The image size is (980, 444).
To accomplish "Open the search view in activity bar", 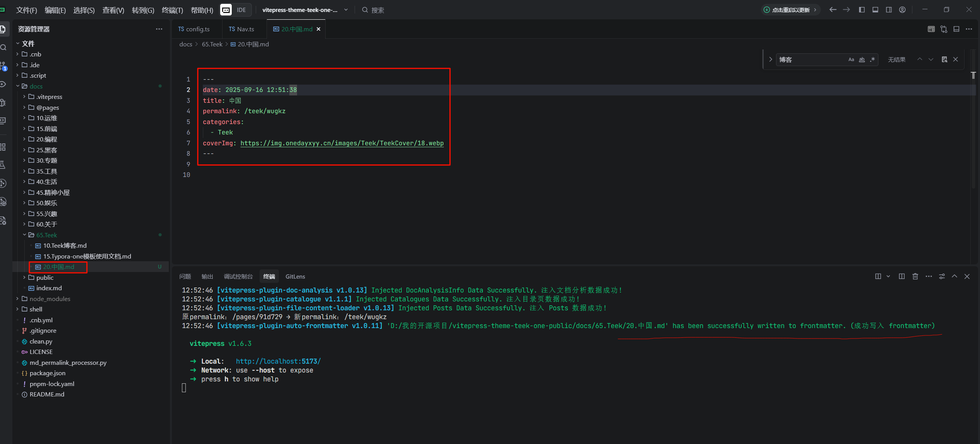I will [3, 48].
